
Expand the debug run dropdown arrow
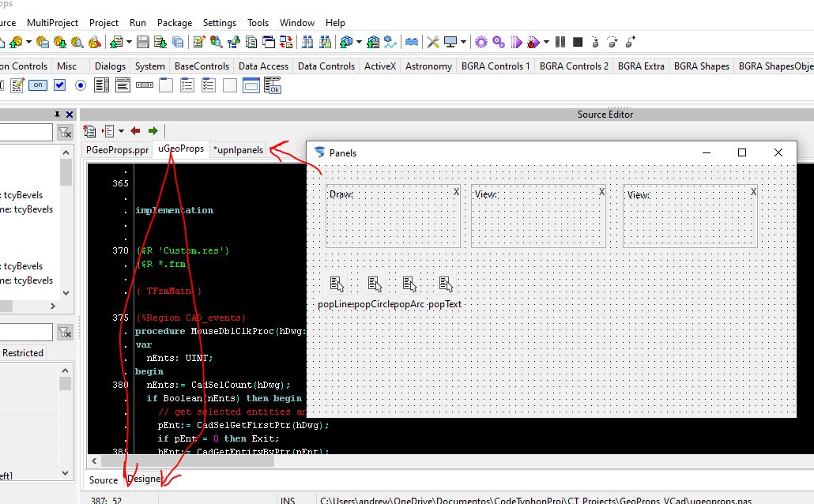pyautogui.click(x=546, y=42)
